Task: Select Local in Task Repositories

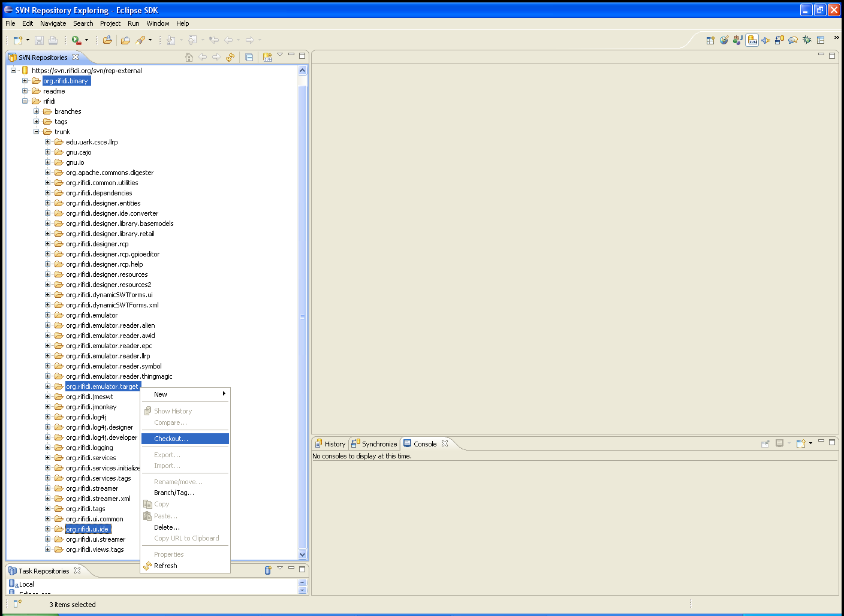Action: coord(26,584)
